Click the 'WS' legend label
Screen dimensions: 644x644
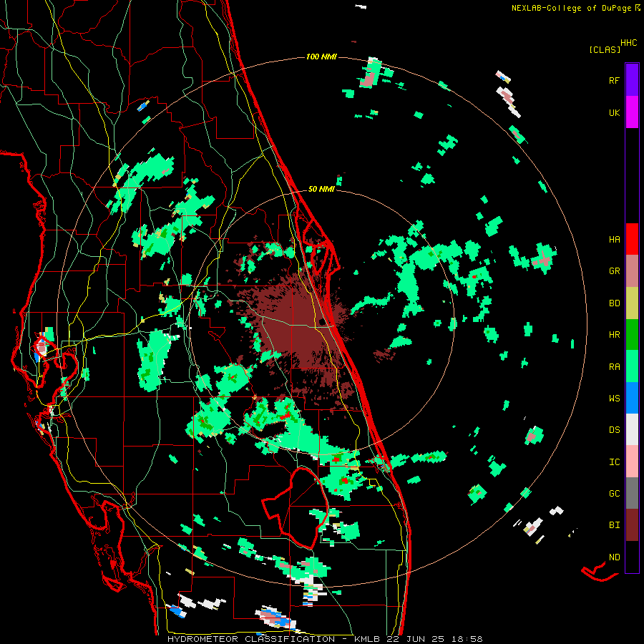(x=614, y=398)
